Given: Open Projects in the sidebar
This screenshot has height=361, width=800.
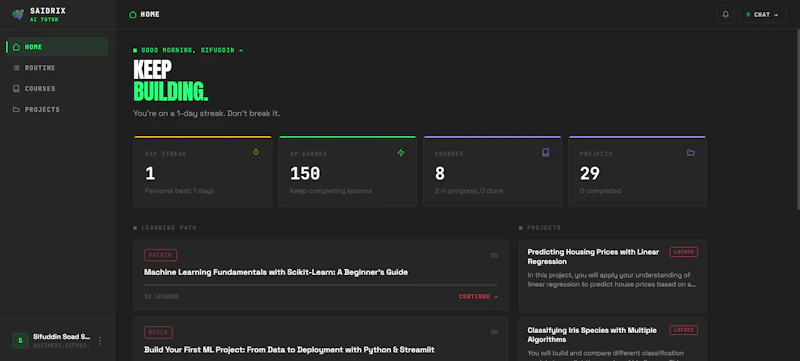Looking at the screenshot, I should [x=57, y=110].
